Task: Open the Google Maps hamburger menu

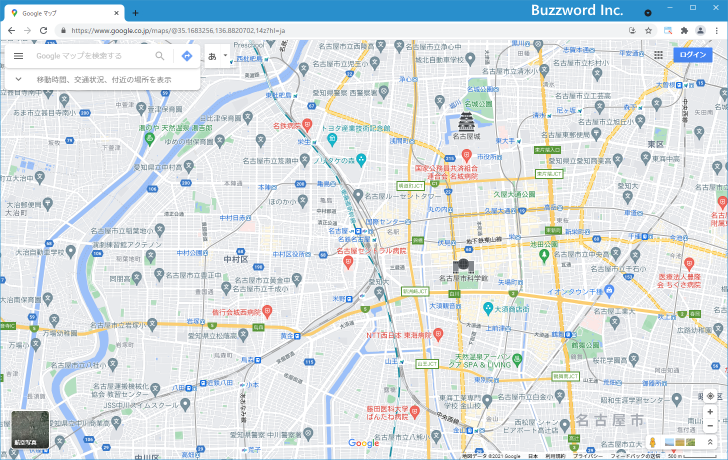Action: pyautogui.click(x=18, y=56)
